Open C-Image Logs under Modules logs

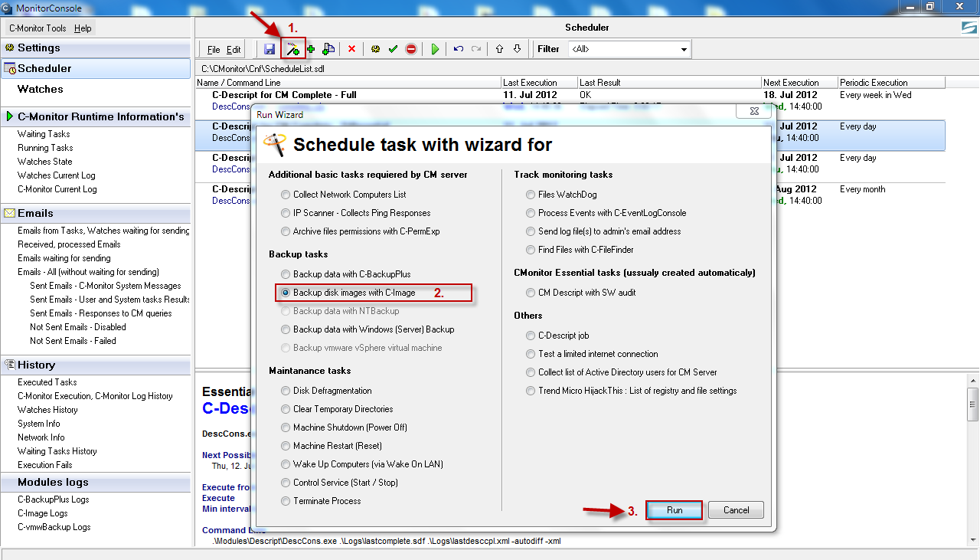point(43,513)
